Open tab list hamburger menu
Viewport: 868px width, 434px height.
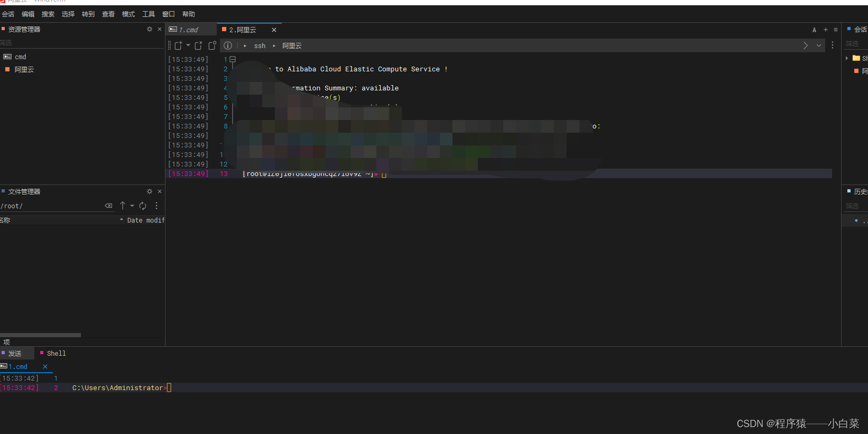(x=836, y=30)
